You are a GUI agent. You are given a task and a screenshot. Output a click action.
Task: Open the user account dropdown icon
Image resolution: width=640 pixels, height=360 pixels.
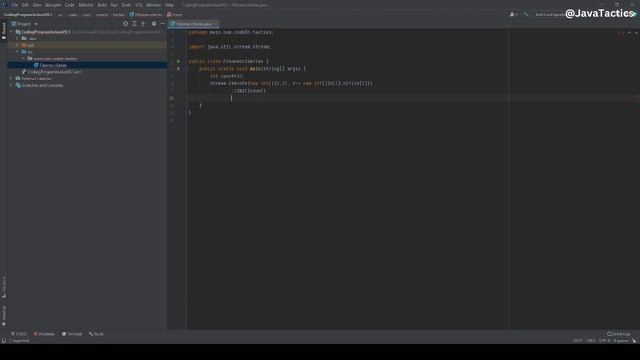pyautogui.click(x=513, y=14)
